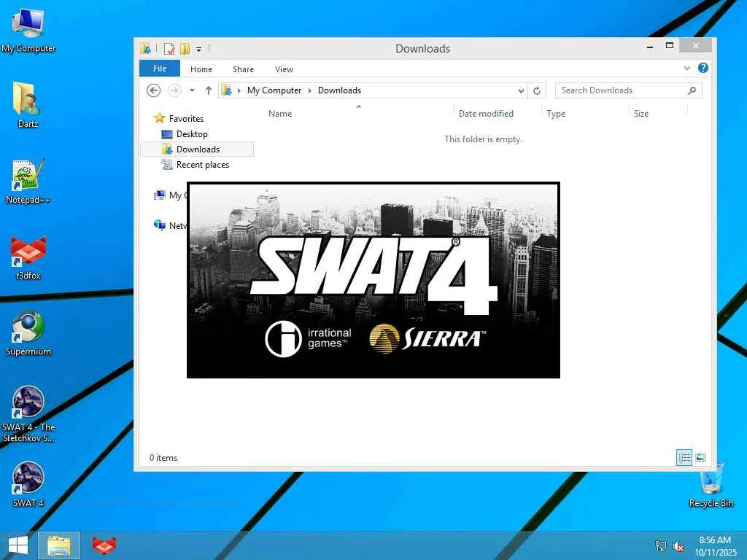Open the Dartz user folder icon

[x=28, y=105]
